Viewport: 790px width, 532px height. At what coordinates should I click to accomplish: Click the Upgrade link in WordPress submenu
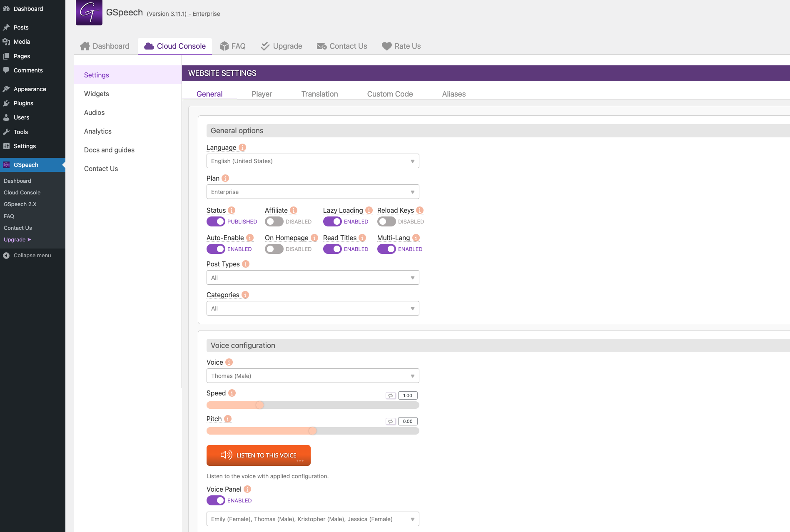click(17, 240)
